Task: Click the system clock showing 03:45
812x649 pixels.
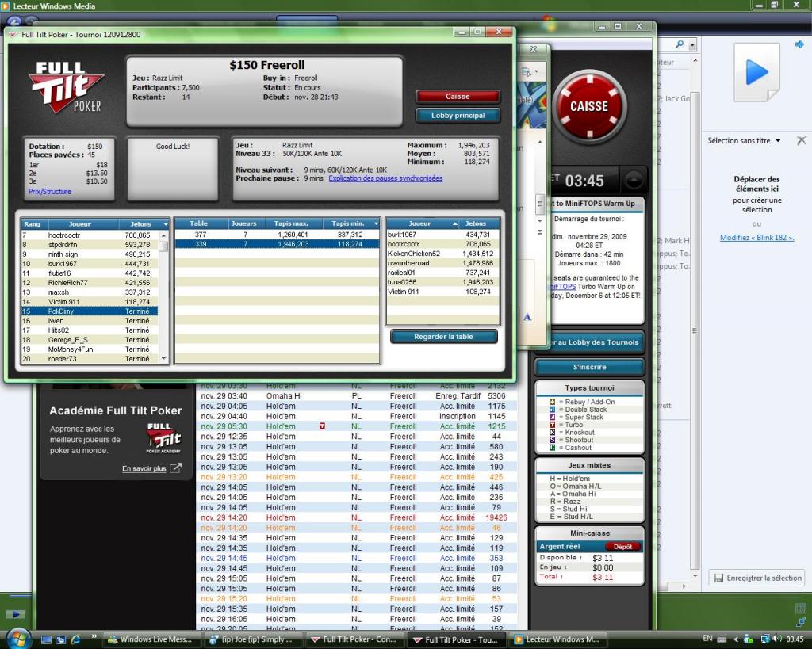Action: tap(795, 639)
